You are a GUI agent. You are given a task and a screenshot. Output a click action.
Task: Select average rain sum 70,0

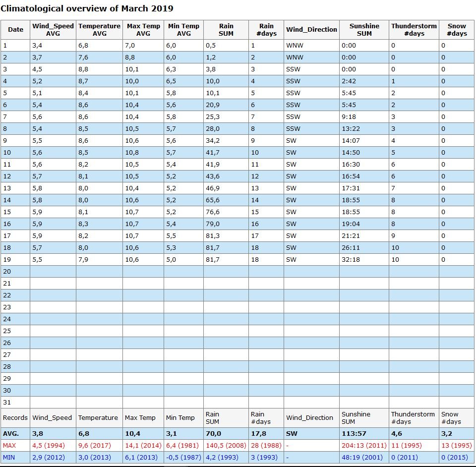click(213, 434)
